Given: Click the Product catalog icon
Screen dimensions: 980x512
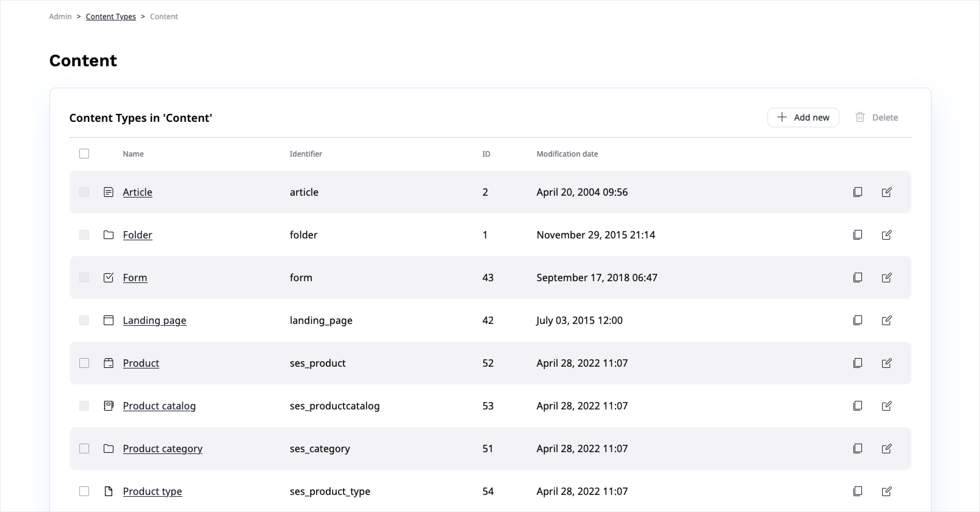Looking at the screenshot, I should pos(108,406).
